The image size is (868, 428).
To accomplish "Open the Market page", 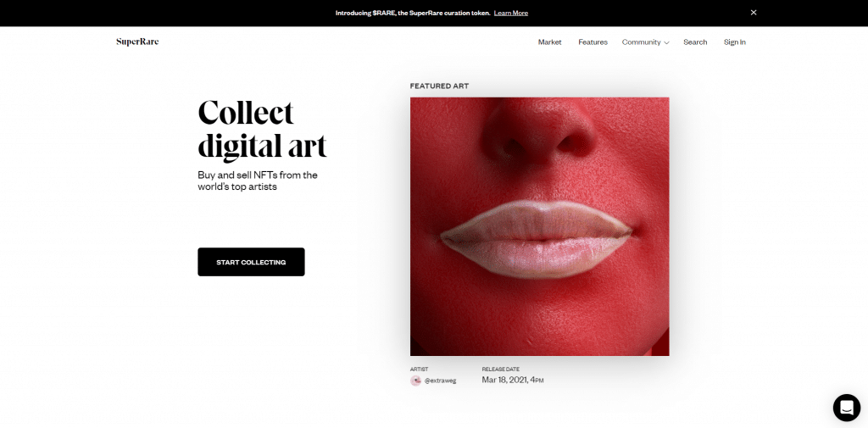I will click(x=549, y=42).
